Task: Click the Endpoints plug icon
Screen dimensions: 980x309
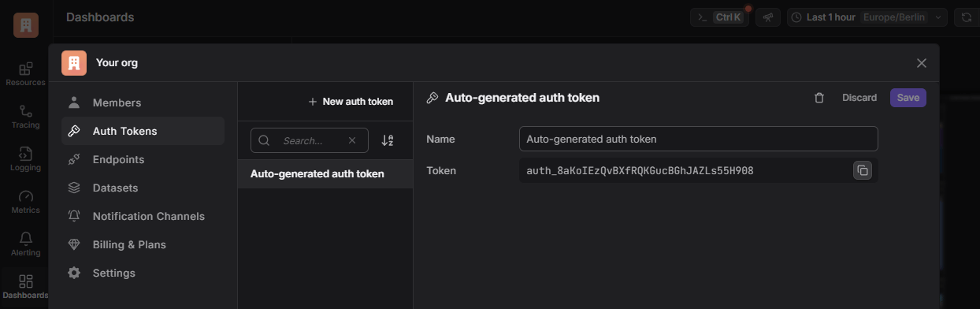Action: pos(74,159)
